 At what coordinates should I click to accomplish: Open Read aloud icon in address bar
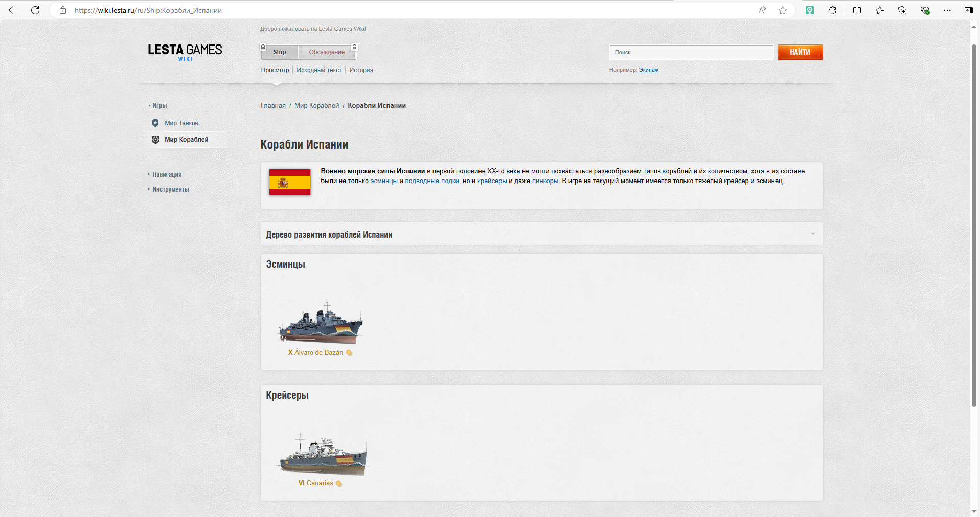(x=762, y=10)
